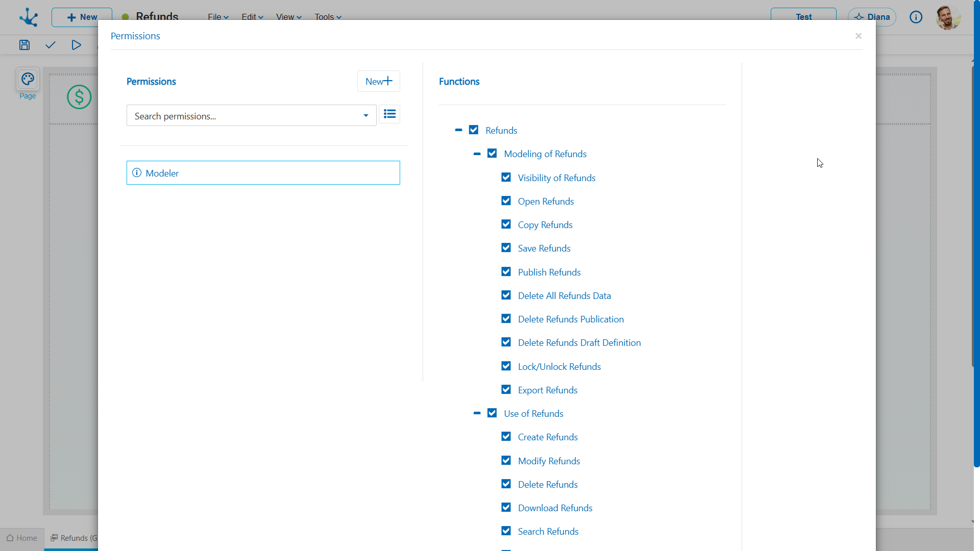Click the Lock/Unlock Refunds label
The height and width of the screenshot is (551, 980).
point(559,366)
